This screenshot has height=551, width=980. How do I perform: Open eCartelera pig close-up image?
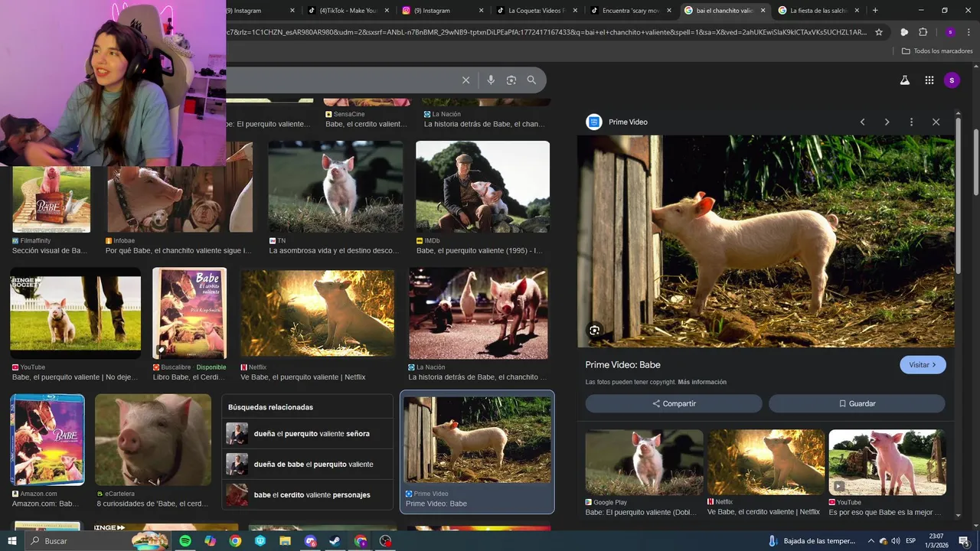pos(152,440)
